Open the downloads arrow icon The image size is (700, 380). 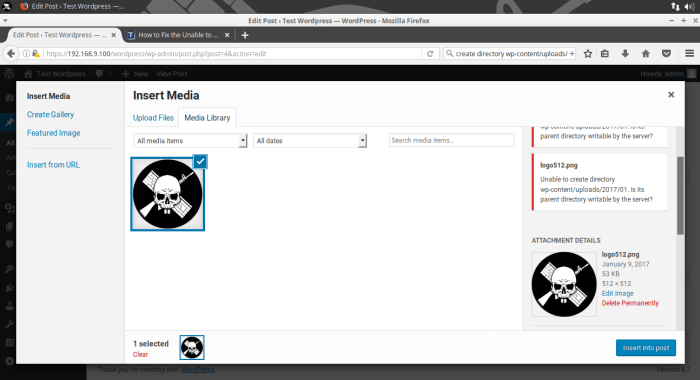(625, 54)
